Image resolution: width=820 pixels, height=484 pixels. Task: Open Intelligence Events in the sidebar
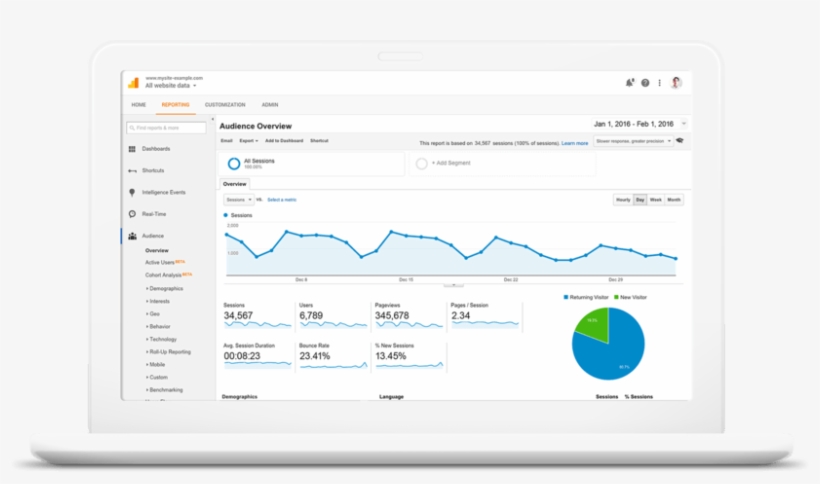coord(164,192)
